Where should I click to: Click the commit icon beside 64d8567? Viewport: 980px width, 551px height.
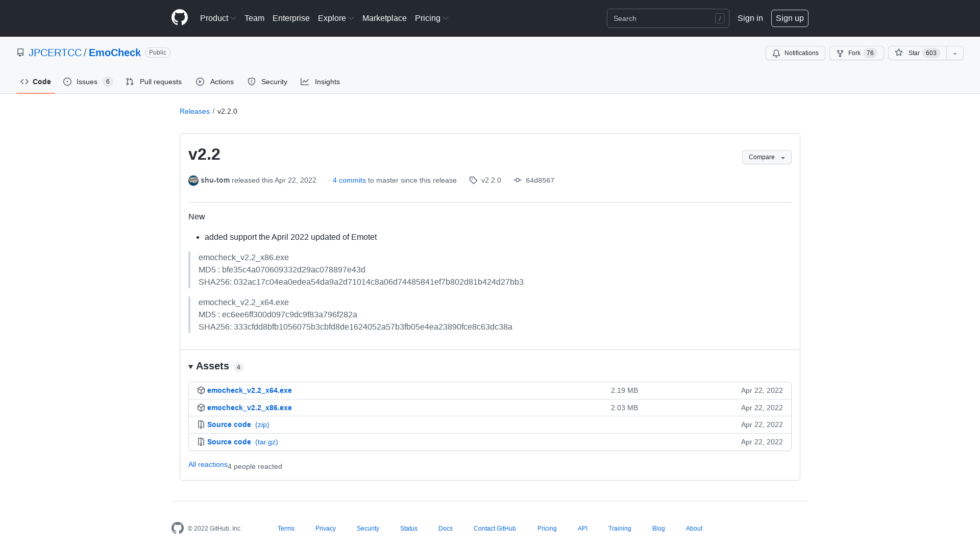pos(518,180)
